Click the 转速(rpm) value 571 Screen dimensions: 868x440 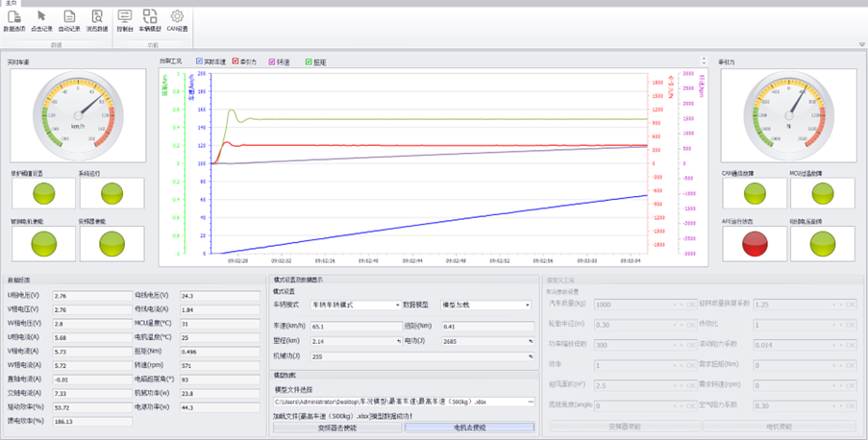click(220, 366)
